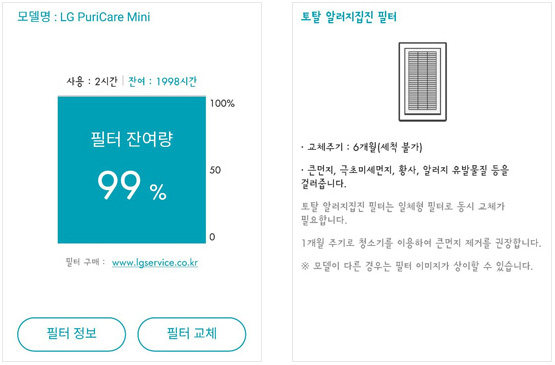Click the 토탈 알러지집진 필터 title

click(348, 17)
